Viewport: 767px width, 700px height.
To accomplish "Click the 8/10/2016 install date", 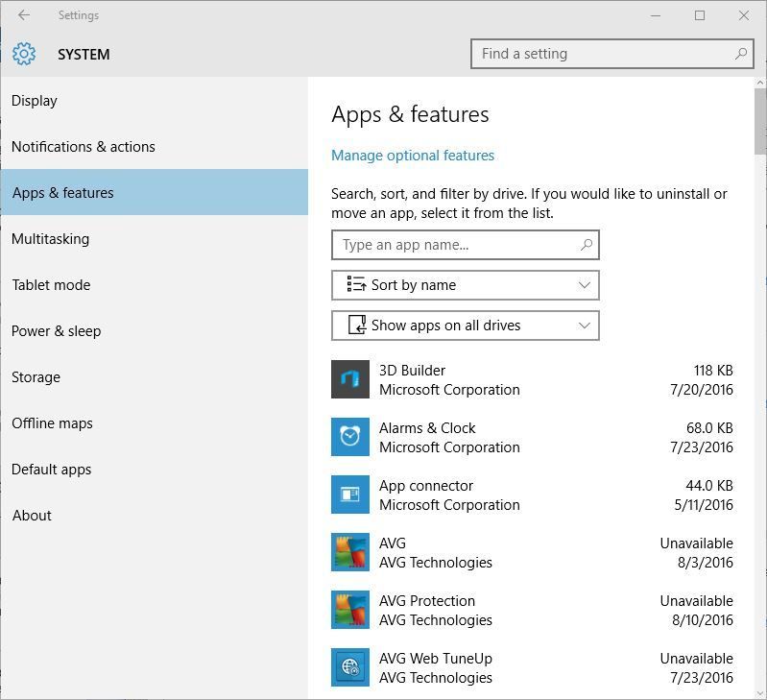I will (703, 620).
